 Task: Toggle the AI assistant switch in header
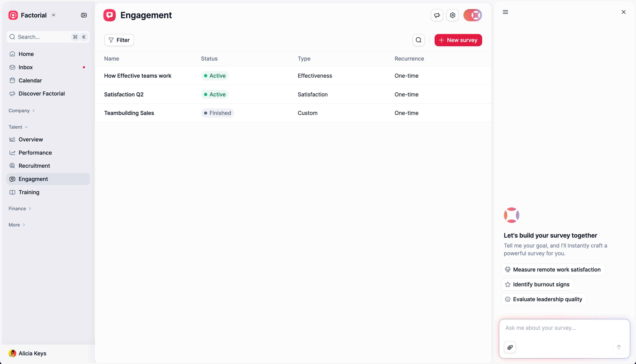[x=473, y=15]
